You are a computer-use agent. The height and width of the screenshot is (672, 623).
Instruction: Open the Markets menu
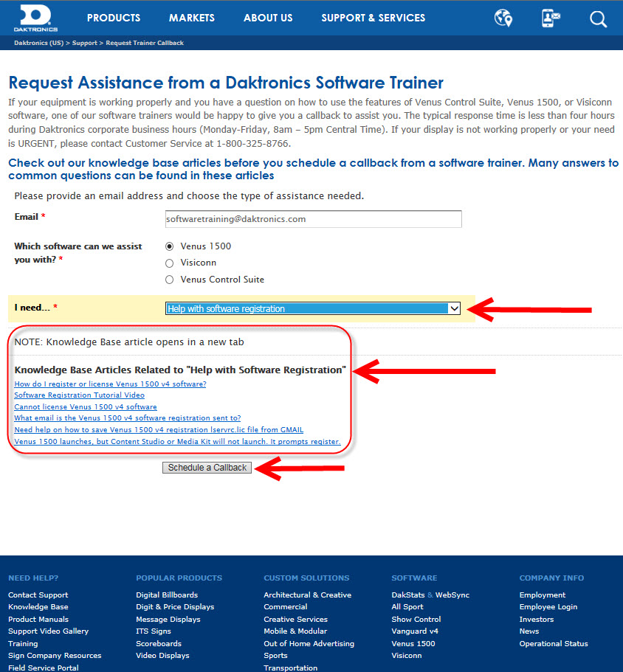coord(191,18)
